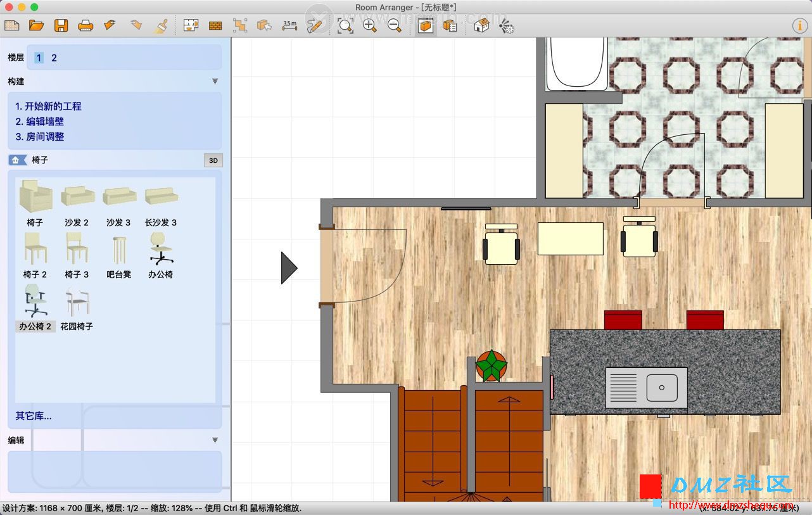This screenshot has height=515, width=812.
Task: Click the printer icon to print
Action: (86, 26)
